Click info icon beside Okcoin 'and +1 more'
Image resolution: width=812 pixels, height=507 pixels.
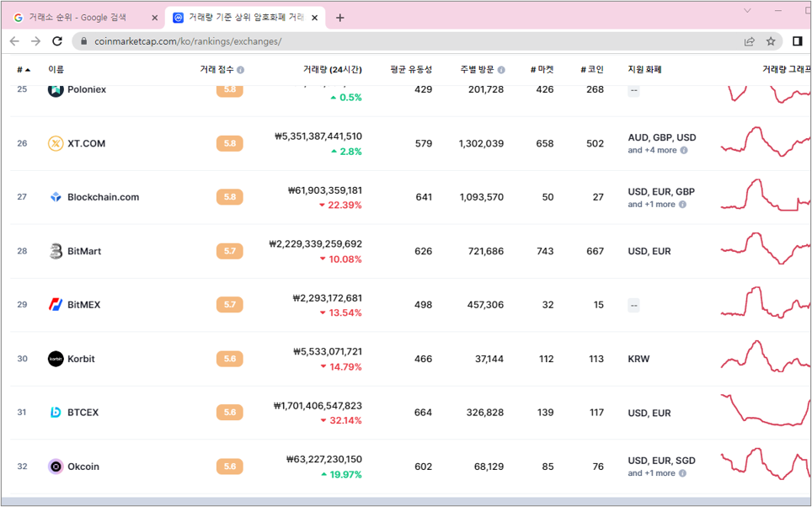pyautogui.click(x=682, y=473)
